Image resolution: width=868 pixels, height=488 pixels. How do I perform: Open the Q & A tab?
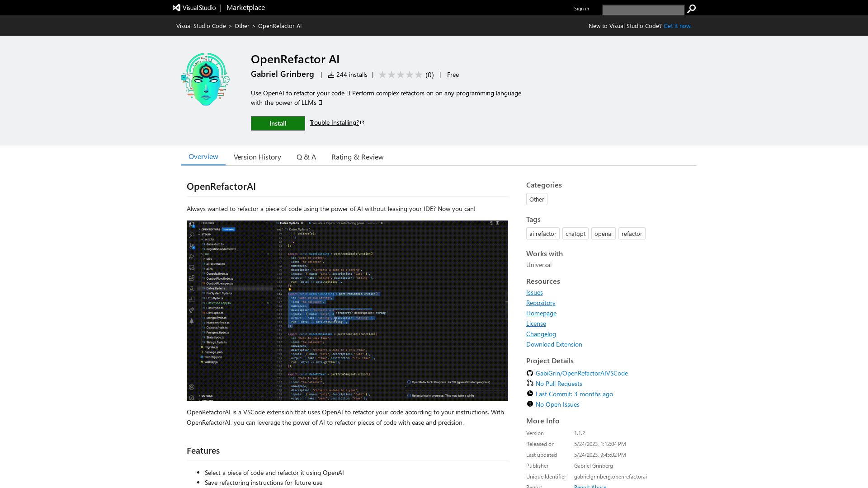click(306, 157)
